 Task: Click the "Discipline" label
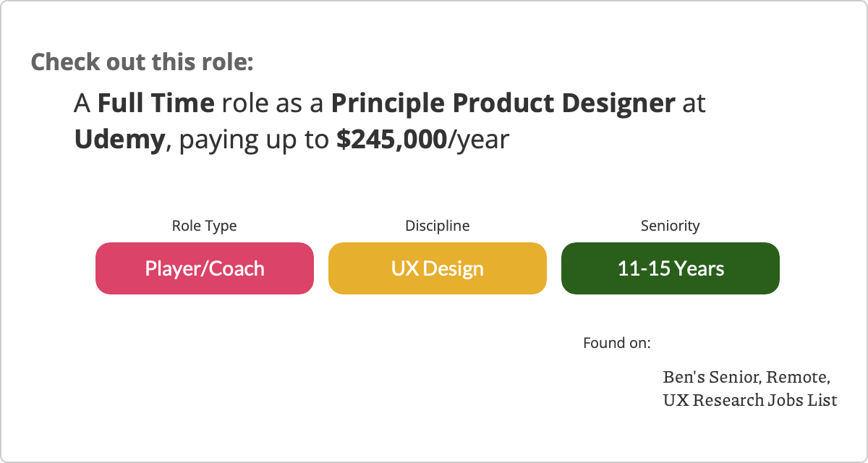coord(437,226)
